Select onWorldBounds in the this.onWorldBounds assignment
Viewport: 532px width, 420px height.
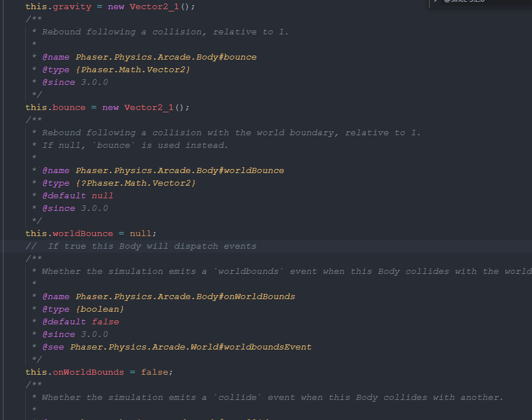[x=88, y=372]
